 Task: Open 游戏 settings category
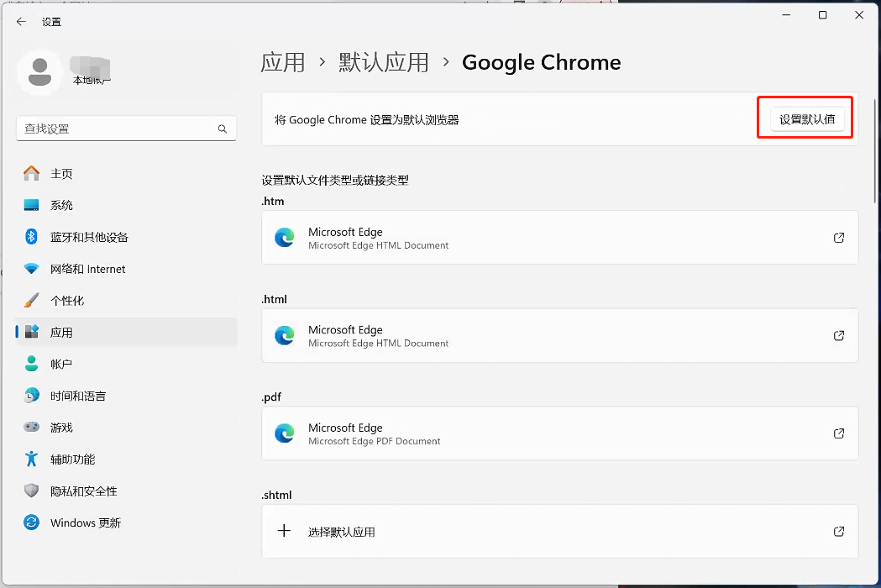(x=126, y=428)
